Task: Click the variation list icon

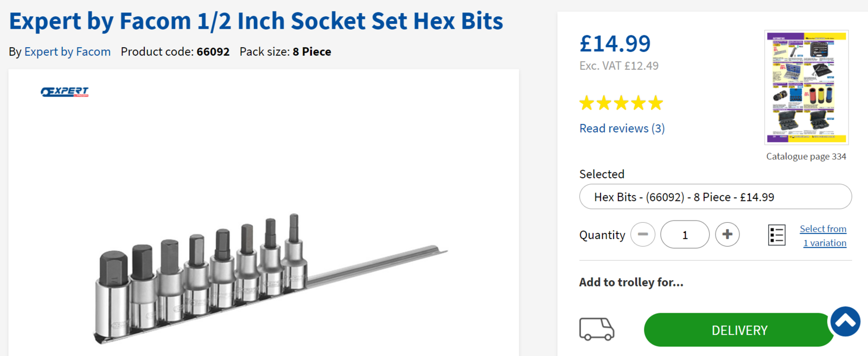Action: pyautogui.click(x=776, y=235)
